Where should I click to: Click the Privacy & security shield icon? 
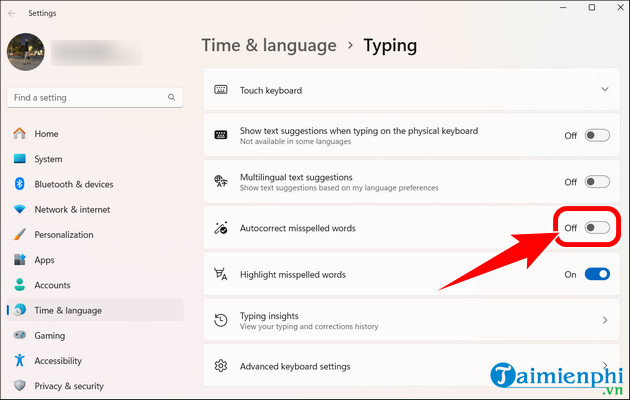(x=19, y=386)
